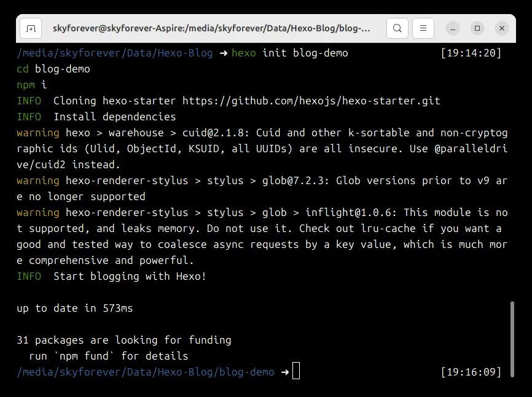Click the 'Start blogging with Hexo!' message
Viewport: 532px width, 397px height.
point(130,276)
